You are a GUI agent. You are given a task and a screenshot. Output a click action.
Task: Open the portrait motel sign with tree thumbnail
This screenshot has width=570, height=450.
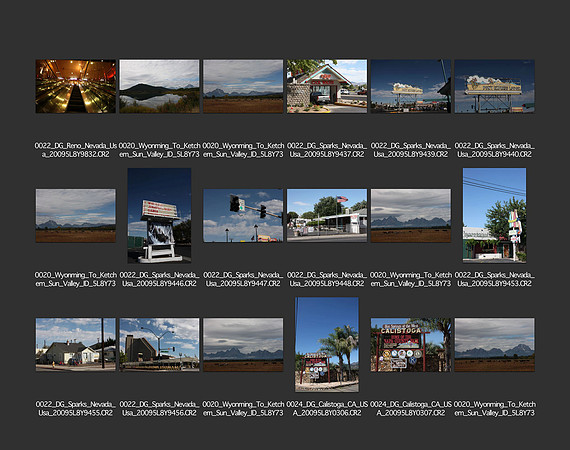pyautogui.click(x=494, y=216)
